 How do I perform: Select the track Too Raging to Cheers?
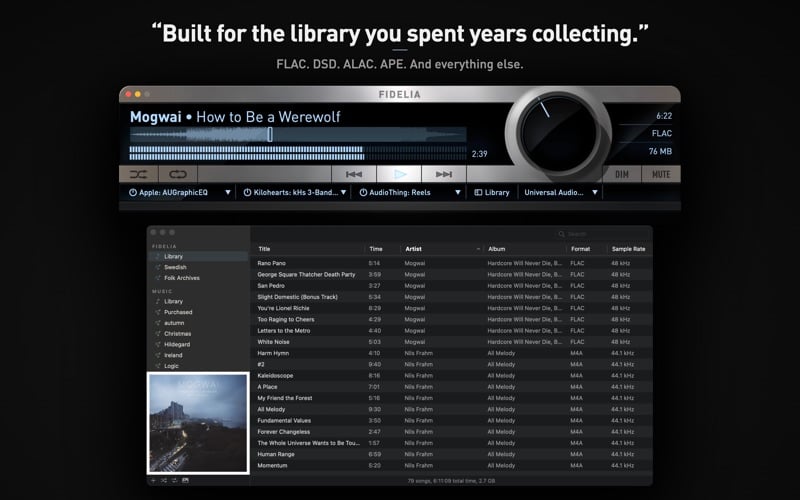pos(452,319)
